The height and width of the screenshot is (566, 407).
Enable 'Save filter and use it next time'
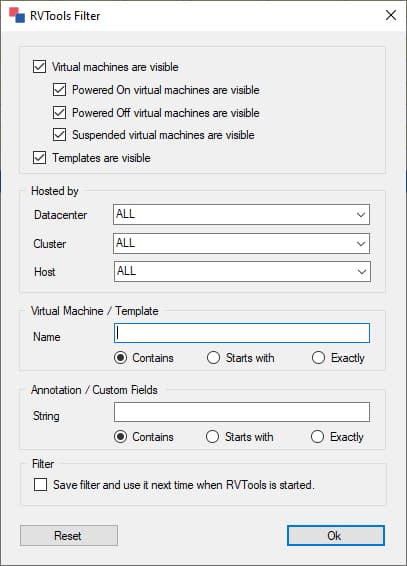(40, 485)
